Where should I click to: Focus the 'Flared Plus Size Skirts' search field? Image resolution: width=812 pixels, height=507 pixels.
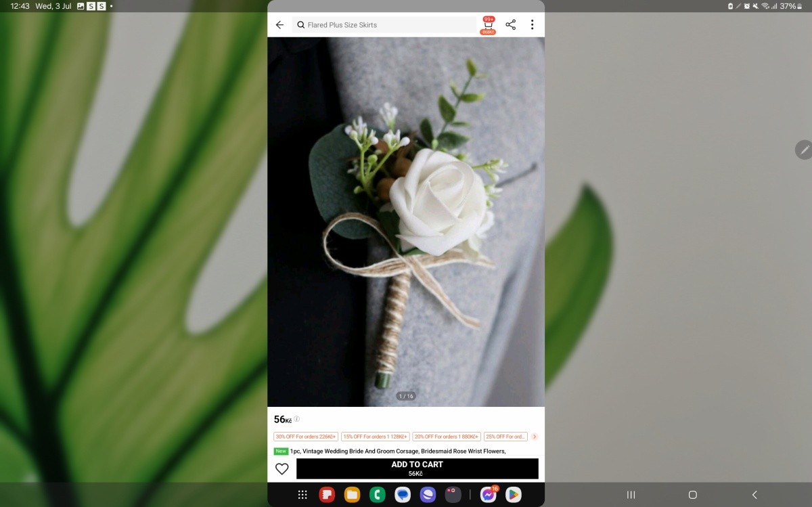click(384, 25)
